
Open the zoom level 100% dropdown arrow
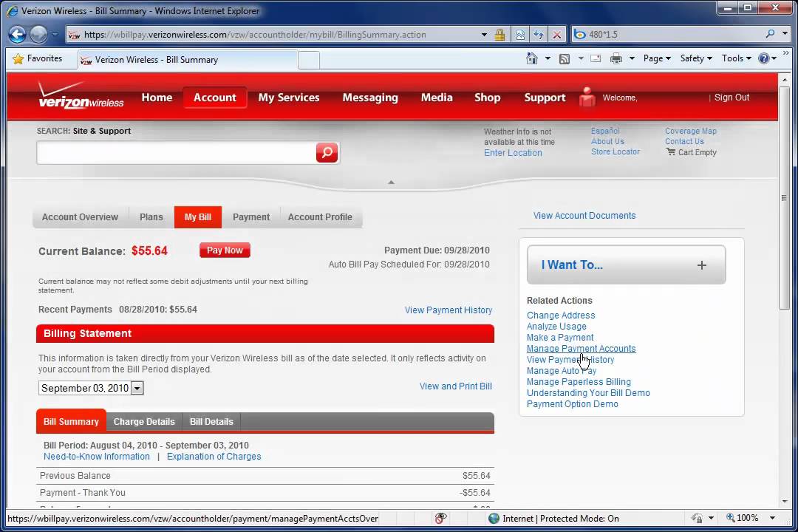tap(772, 518)
